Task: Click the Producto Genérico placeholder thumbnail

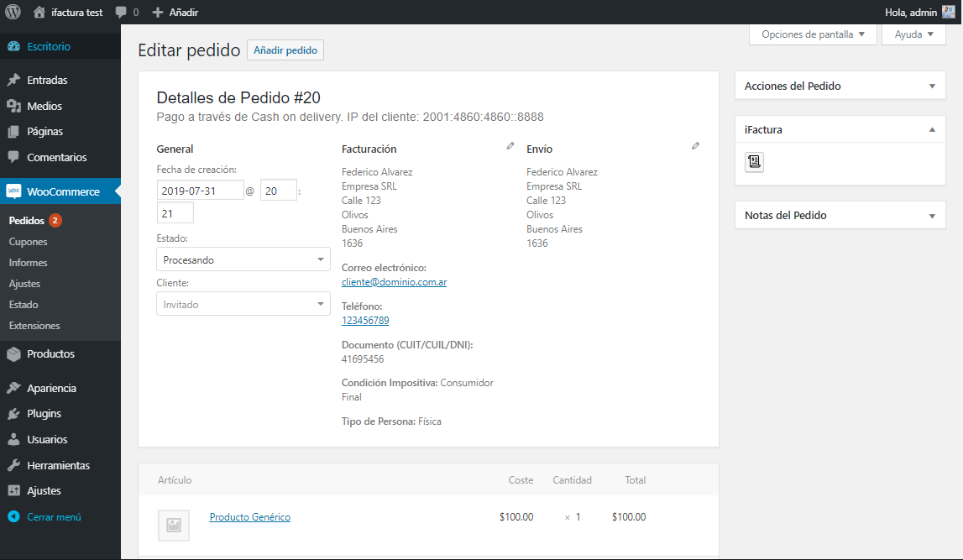Action: (x=174, y=525)
